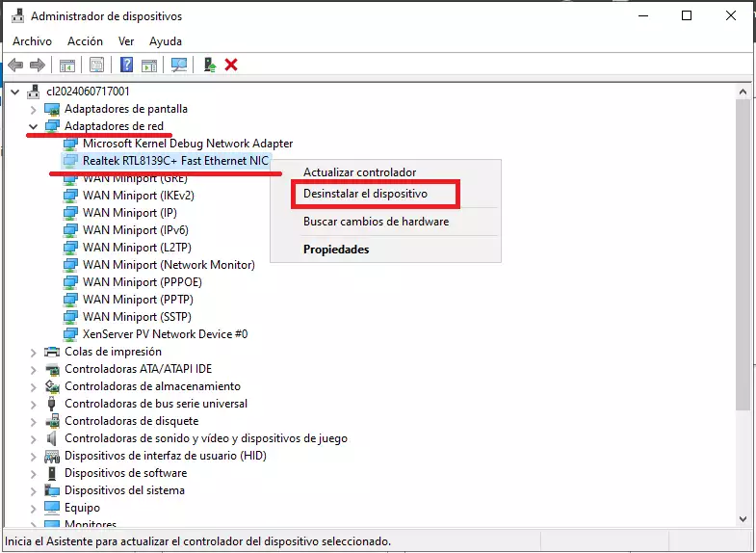Select Microsoft Kernel Debug Network Adapter

[x=187, y=144]
